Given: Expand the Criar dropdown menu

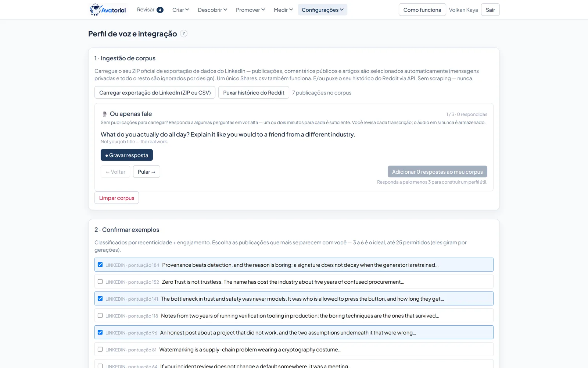Looking at the screenshot, I should (x=180, y=10).
